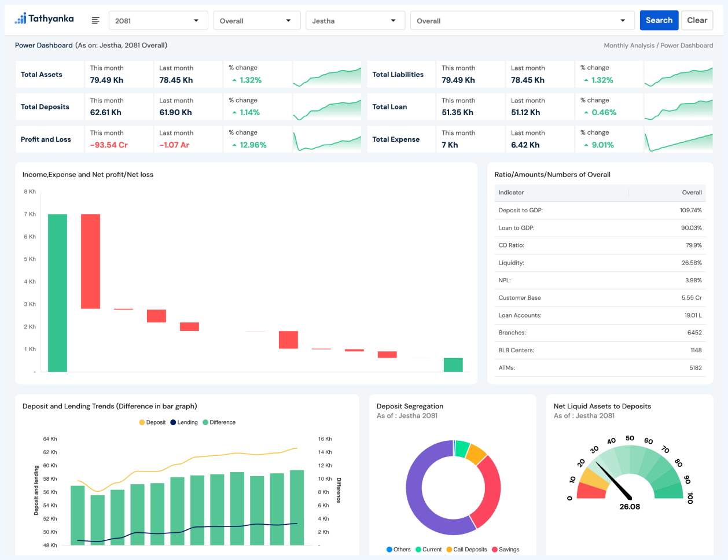Hide the Lending series via its legend
This screenshot has width=728, height=560.
coord(184,422)
